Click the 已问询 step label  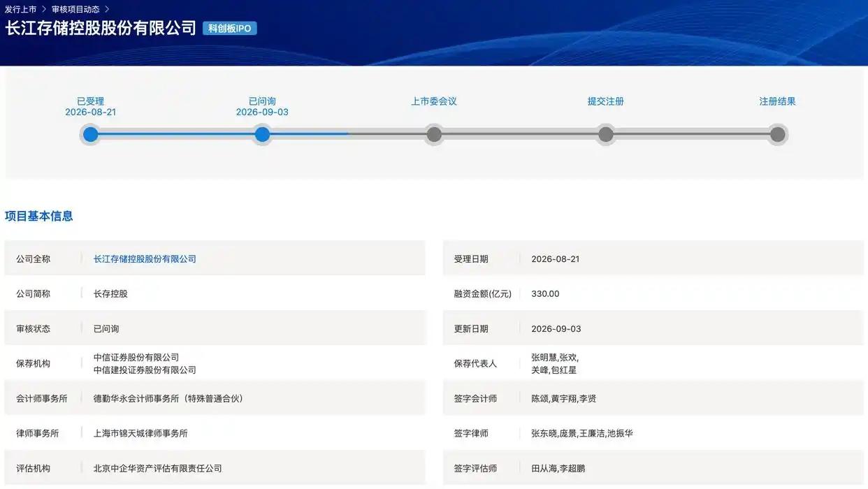click(x=262, y=101)
